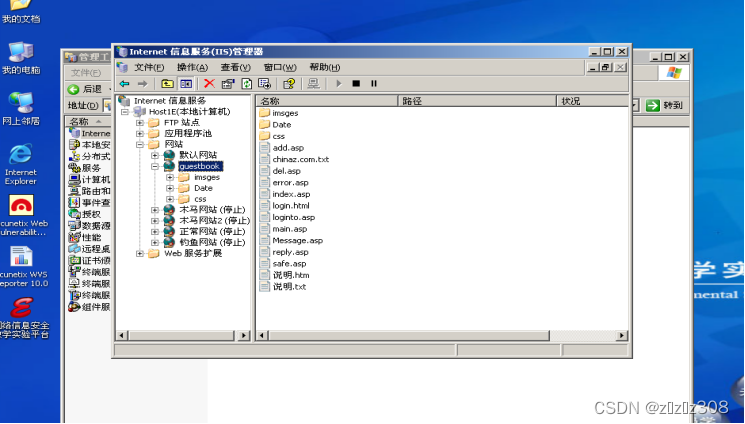Delete selection using the red X icon

[209, 84]
